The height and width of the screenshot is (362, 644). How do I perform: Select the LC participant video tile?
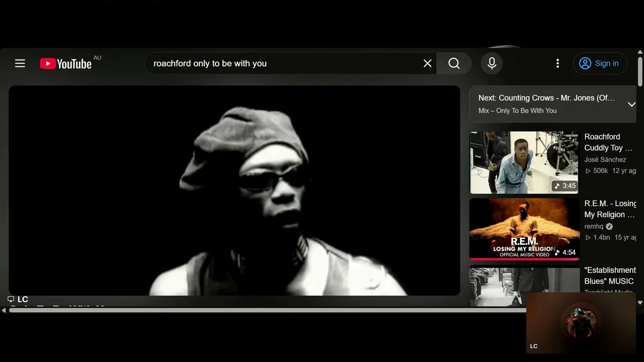(581, 323)
